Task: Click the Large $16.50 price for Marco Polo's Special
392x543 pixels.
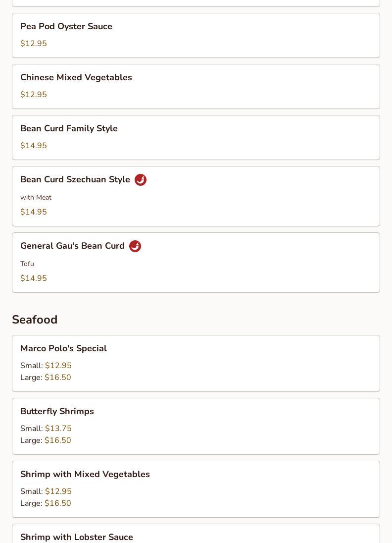Action: click(x=57, y=378)
